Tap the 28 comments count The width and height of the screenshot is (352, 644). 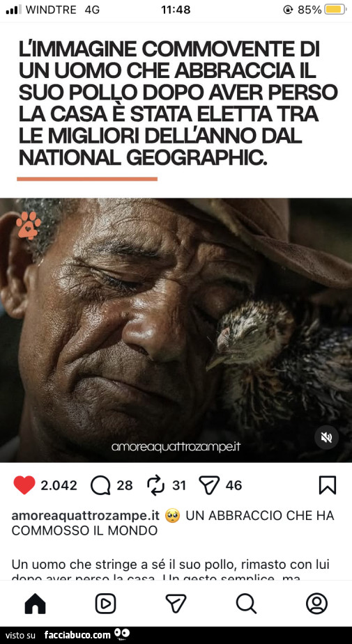(x=125, y=485)
